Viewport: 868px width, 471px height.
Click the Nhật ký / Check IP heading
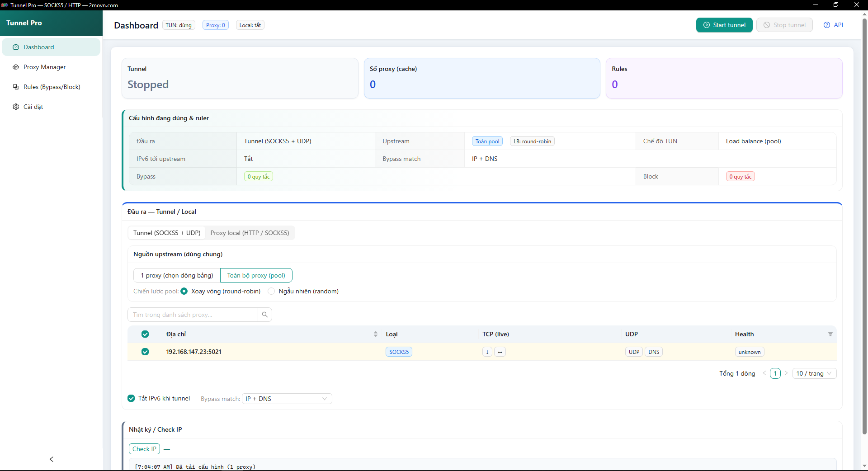point(155,429)
